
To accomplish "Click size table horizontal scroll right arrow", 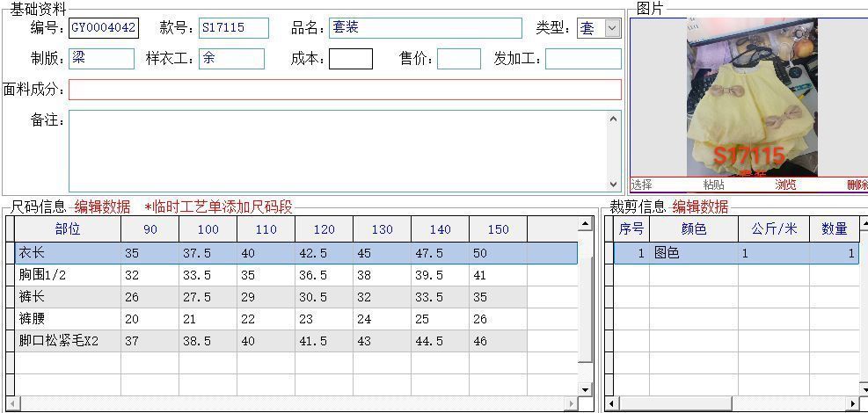I will tap(573, 404).
